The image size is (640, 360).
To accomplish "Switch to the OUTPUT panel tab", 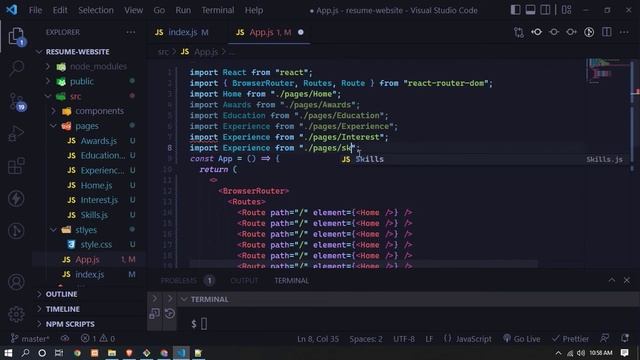I will [244, 281].
